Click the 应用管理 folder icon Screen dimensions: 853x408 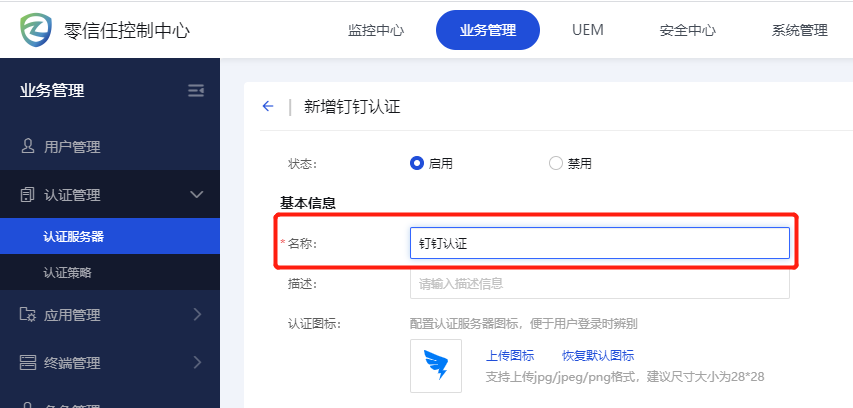28,315
